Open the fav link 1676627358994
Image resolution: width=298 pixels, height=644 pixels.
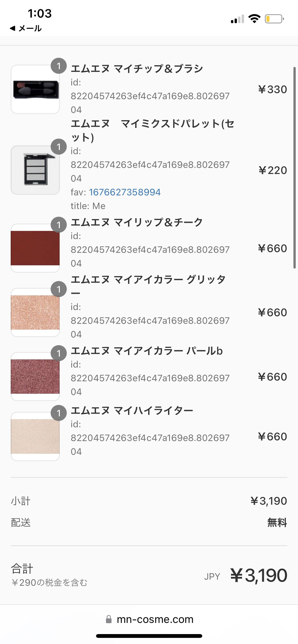(x=125, y=192)
